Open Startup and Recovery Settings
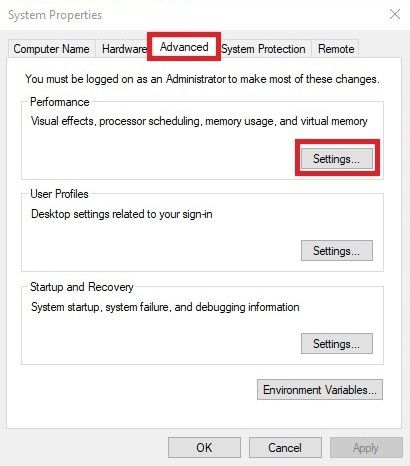The height and width of the screenshot is (466, 410). [x=337, y=343]
